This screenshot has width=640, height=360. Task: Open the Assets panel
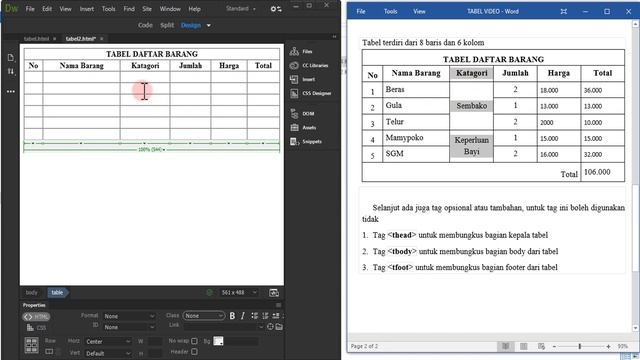[303, 127]
